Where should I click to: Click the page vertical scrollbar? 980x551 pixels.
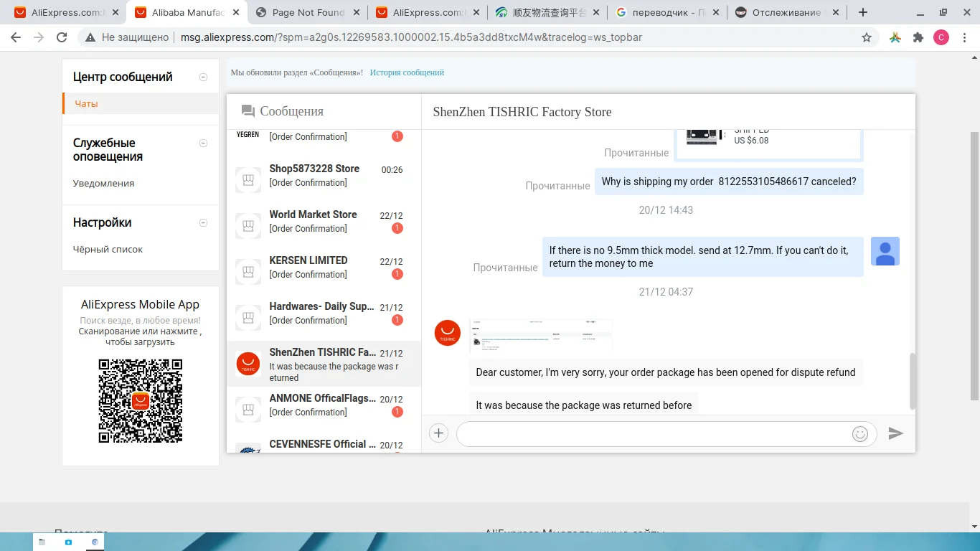pos(974,265)
